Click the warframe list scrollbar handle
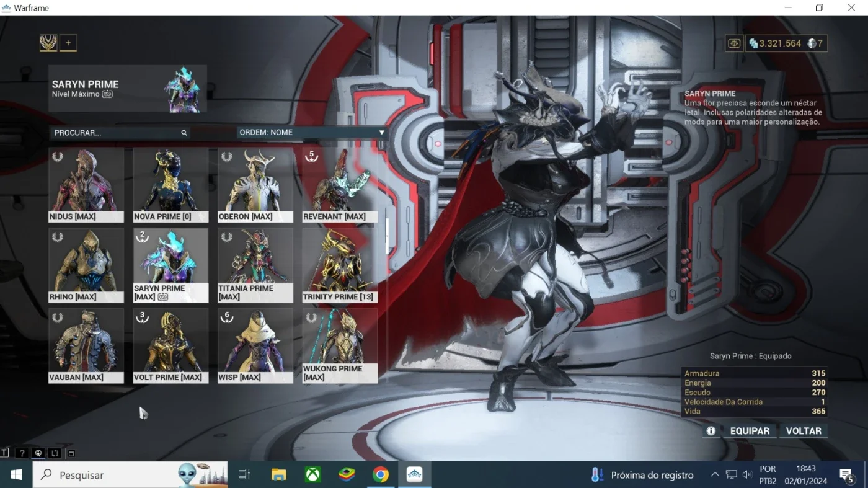The width and height of the screenshot is (868, 488). coord(387,236)
